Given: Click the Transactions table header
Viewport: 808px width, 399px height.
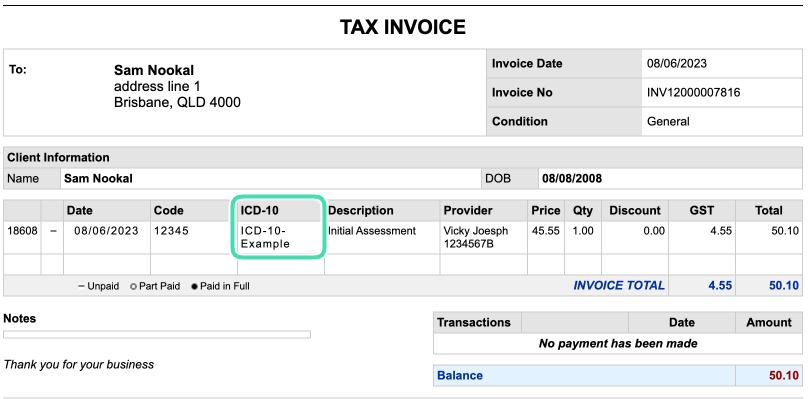Looking at the screenshot, I should tap(474, 323).
